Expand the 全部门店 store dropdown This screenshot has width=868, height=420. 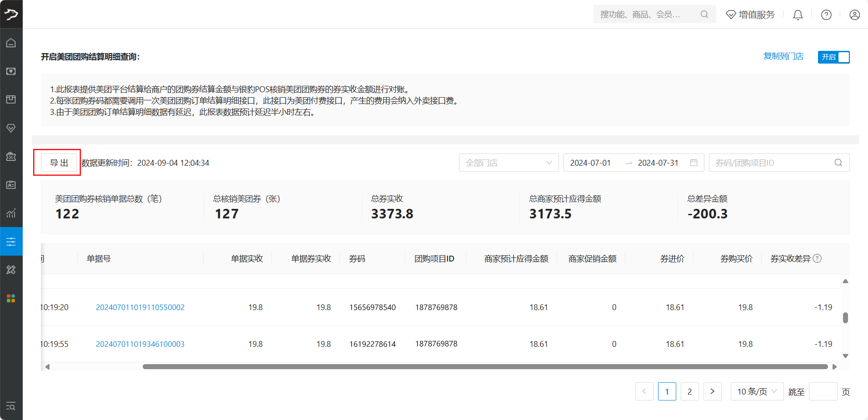[x=509, y=163]
